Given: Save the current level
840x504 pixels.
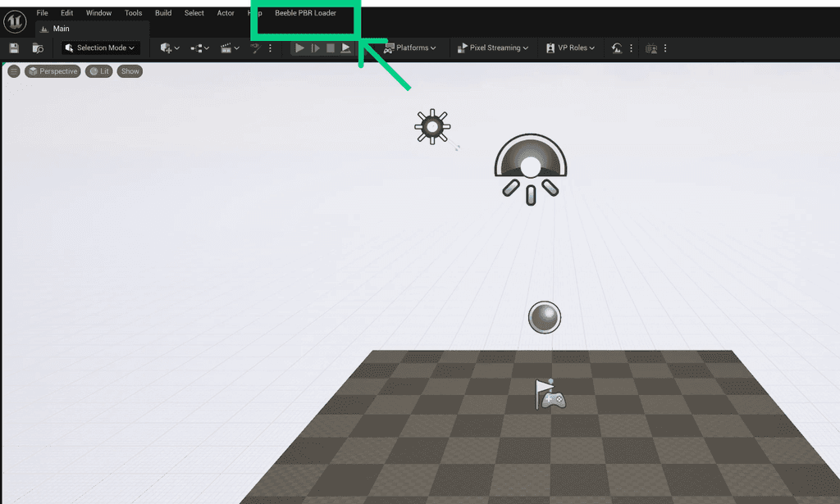Looking at the screenshot, I should [13, 48].
